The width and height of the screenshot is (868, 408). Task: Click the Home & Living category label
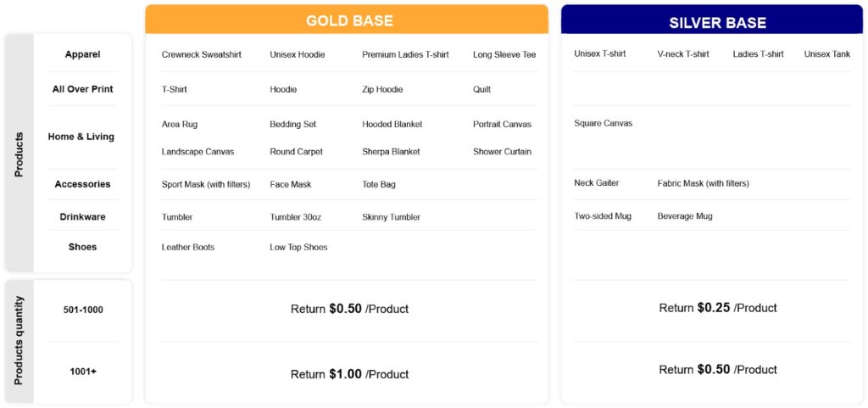pyautogui.click(x=81, y=137)
